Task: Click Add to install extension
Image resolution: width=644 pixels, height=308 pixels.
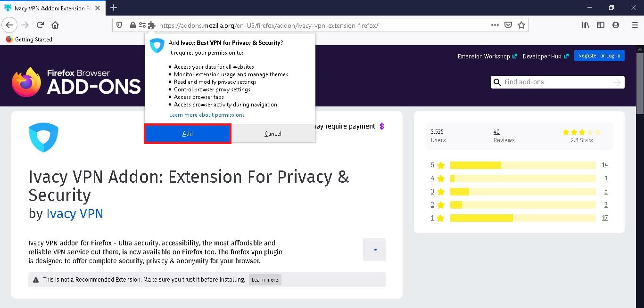Action: [188, 134]
